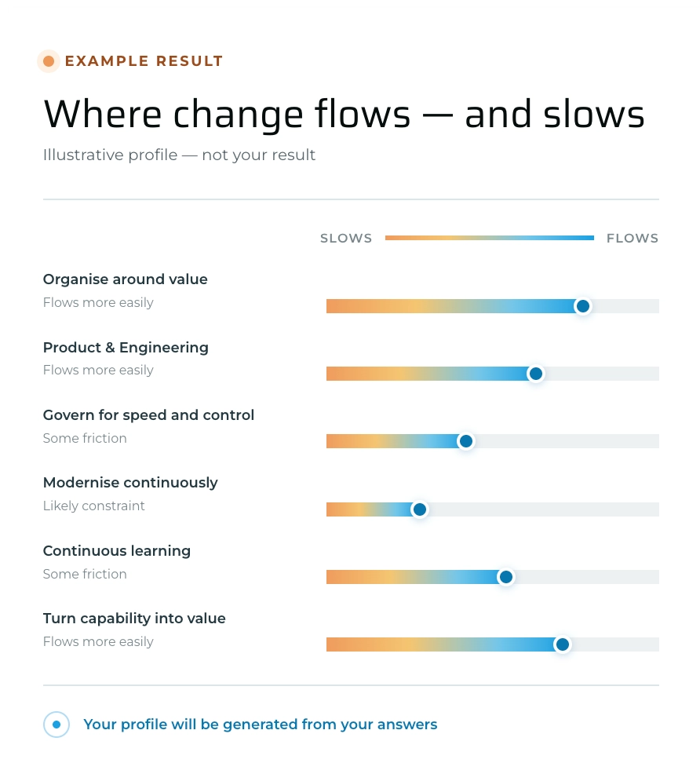Click the Organise around value heading
The width and height of the screenshot is (700, 763).
point(125,279)
